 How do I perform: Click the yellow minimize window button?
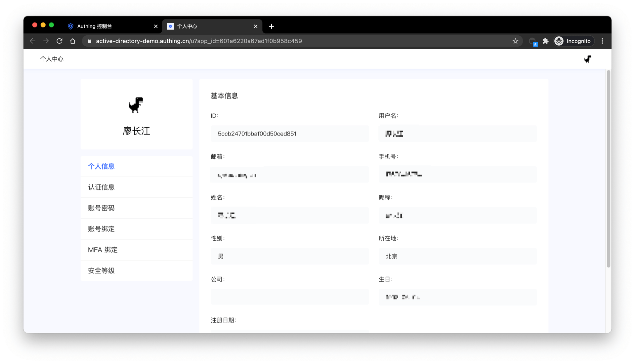pos(43,25)
